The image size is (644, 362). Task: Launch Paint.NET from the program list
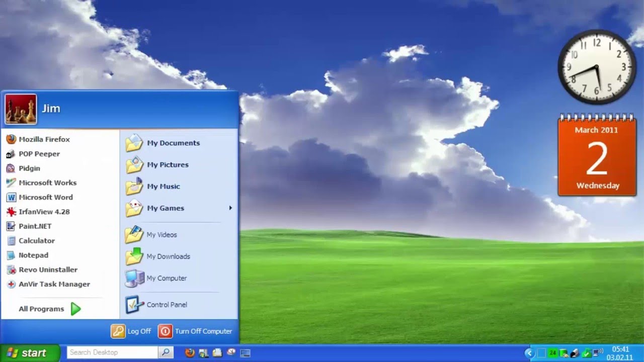pyautogui.click(x=29, y=226)
